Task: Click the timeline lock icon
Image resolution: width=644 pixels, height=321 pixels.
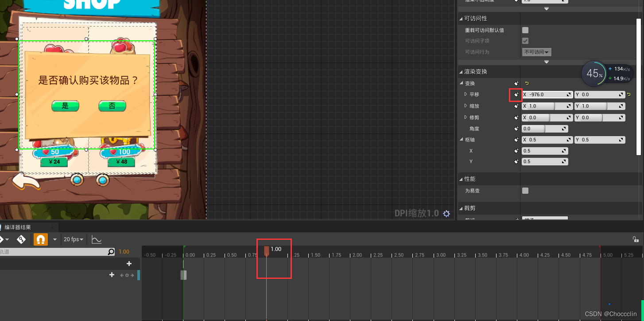Action: click(636, 239)
